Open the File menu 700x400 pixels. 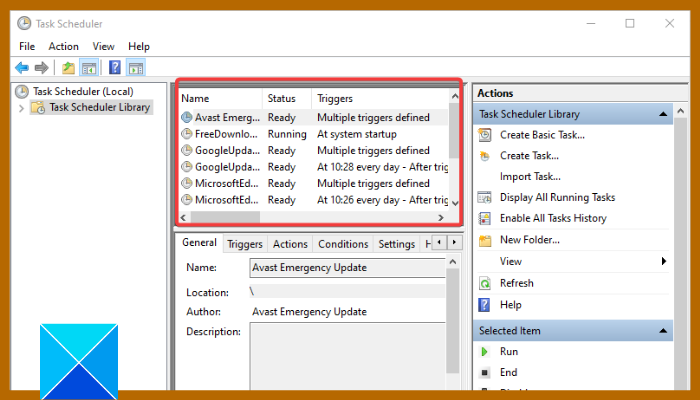[27, 46]
